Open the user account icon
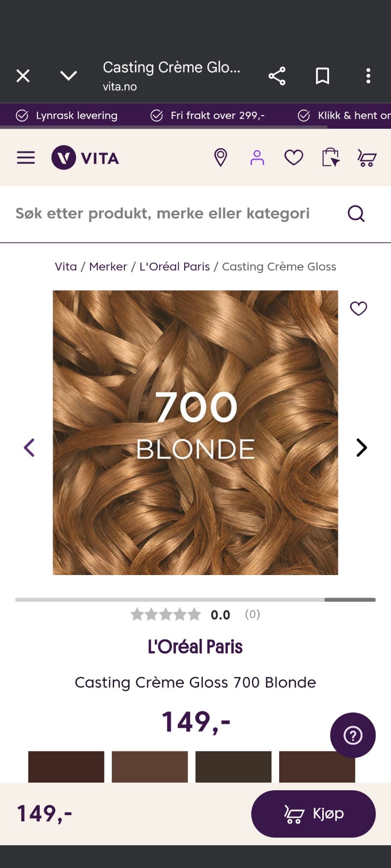391x868 pixels. coord(257,158)
